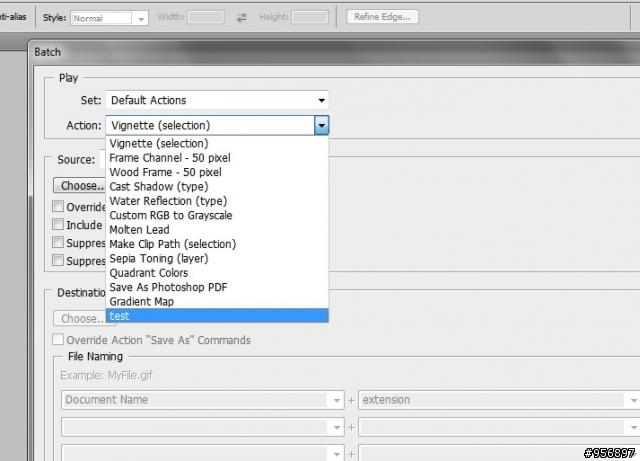Select the highlighted test action
This screenshot has width=640, height=461.
point(217,316)
